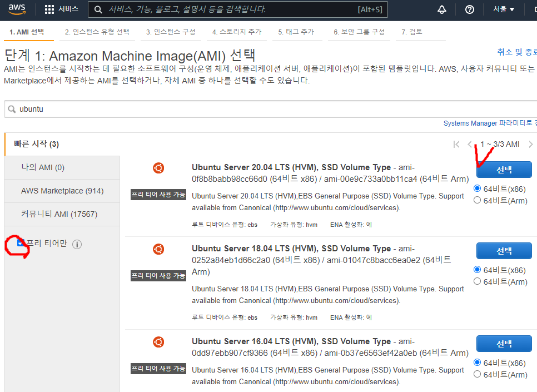The height and width of the screenshot is (392, 537).
Task: Click 선택 for Ubuntu Server 20.04
Action: click(504, 170)
